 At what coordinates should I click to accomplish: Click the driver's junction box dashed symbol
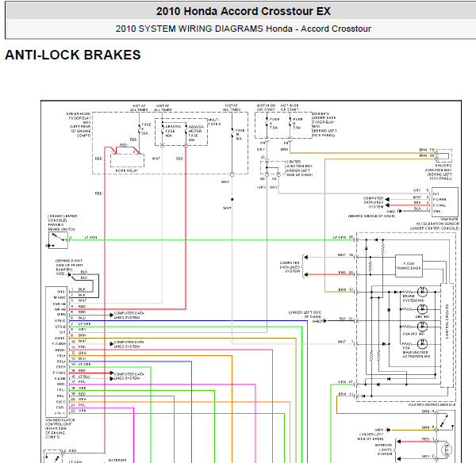click(444, 156)
